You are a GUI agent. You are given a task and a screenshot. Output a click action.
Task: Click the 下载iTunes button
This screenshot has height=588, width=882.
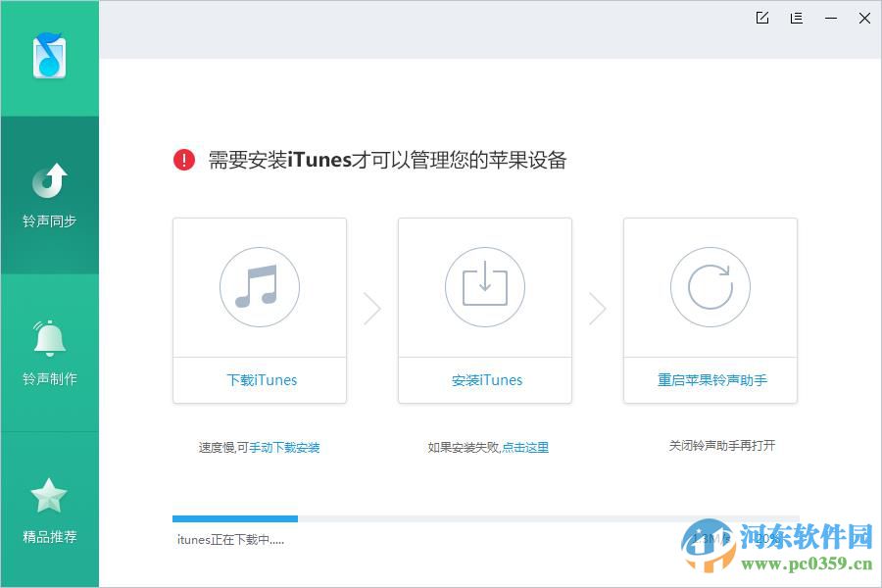(260, 380)
